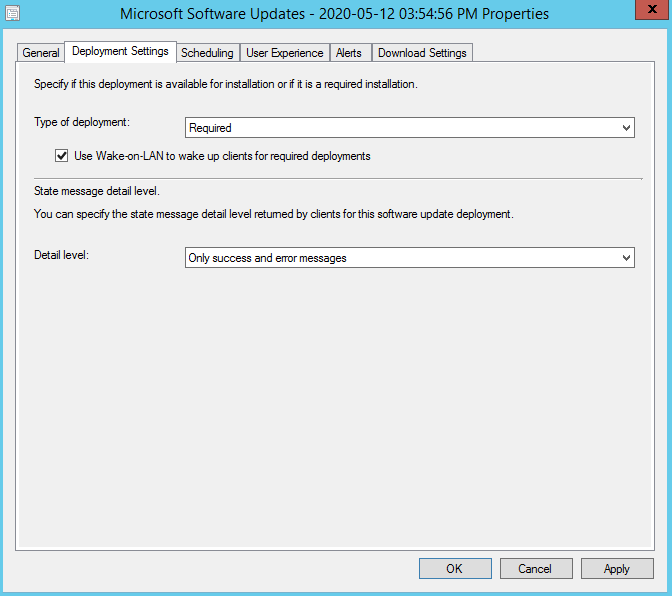Go to the User Experience tab
Viewport: 672px width, 596px height.
click(285, 53)
